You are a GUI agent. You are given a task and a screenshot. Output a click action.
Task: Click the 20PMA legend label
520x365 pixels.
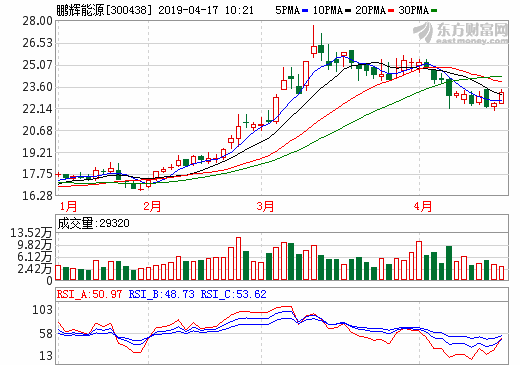point(370,11)
